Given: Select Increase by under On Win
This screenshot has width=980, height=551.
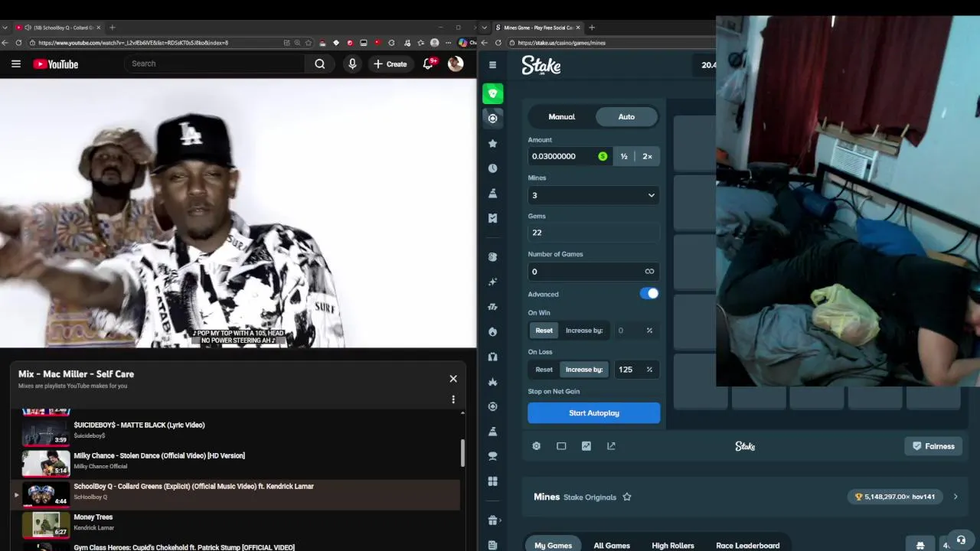Looking at the screenshot, I should pyautogui.click(x=584, y=331).
